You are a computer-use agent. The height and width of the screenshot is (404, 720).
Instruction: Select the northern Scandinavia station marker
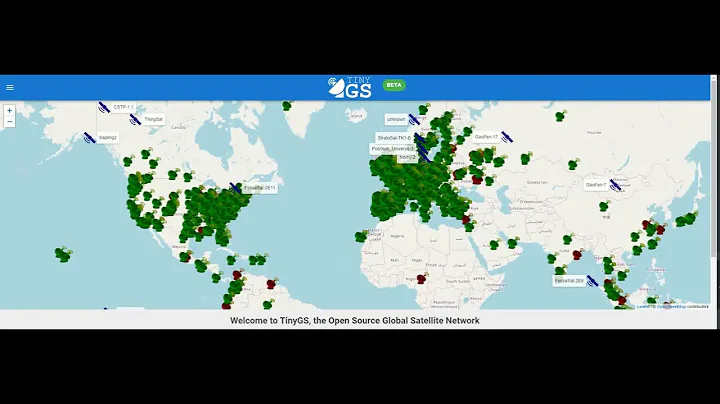pyautogui.click(x=424, y=109)
